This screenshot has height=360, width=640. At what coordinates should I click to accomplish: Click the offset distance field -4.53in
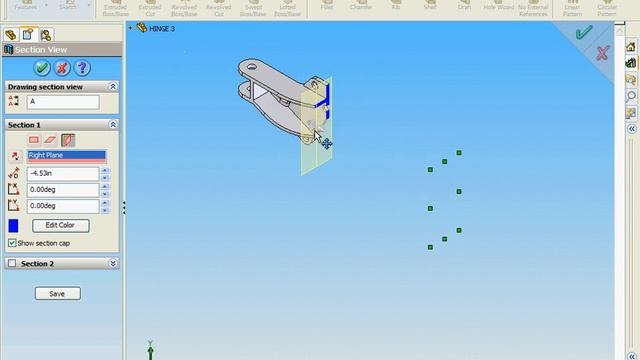63,173
